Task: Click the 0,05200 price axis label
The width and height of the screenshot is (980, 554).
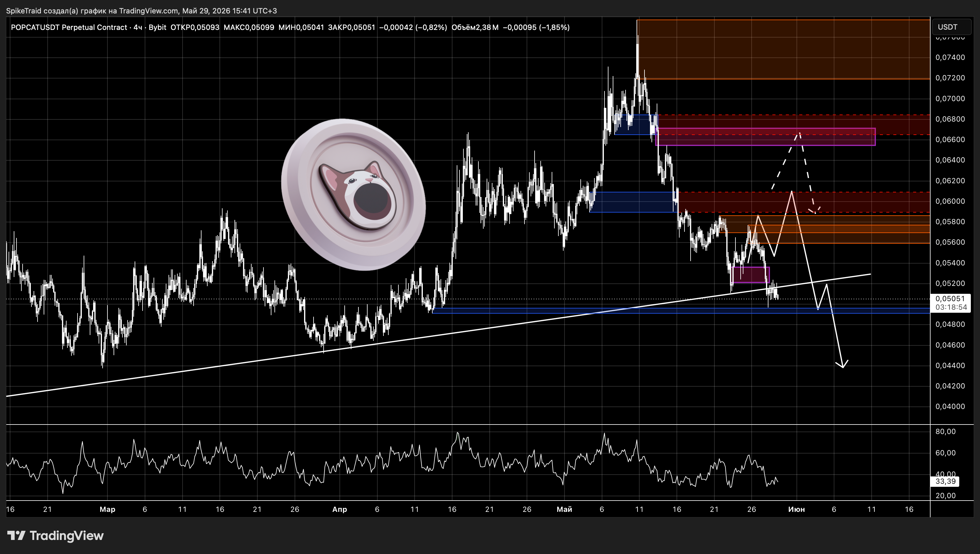Action: (950, 283)
